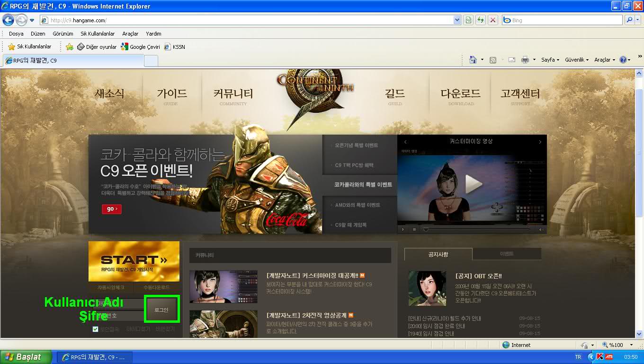This screenshot has height=364, width=644.
Task: Open the Düzen menu
Action: pyautogui.click(x=38, y=34)
